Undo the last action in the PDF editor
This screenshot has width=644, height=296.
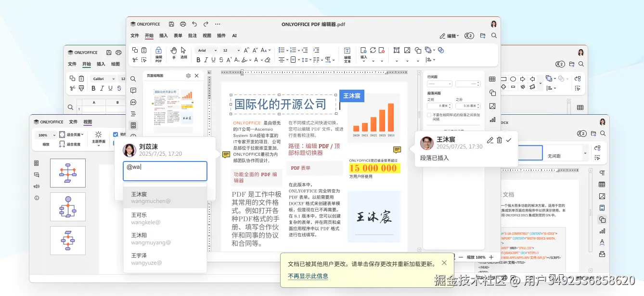click(x=194, y=24)
